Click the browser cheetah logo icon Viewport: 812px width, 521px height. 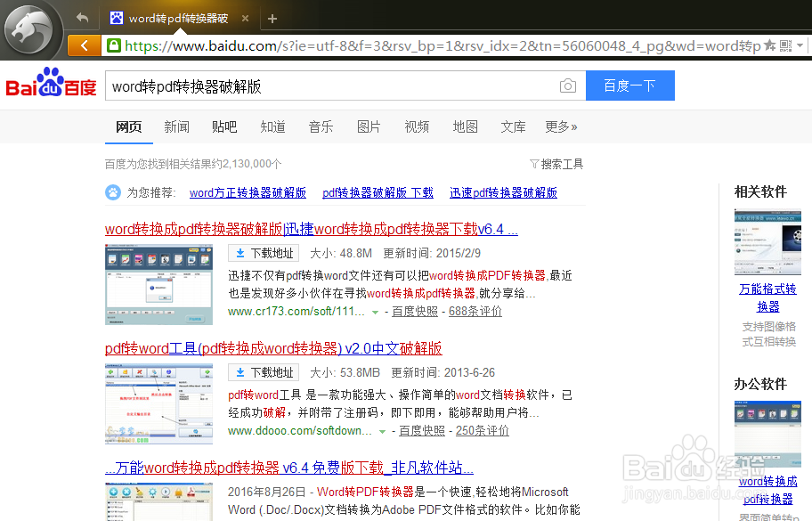[x=29, y=29]
